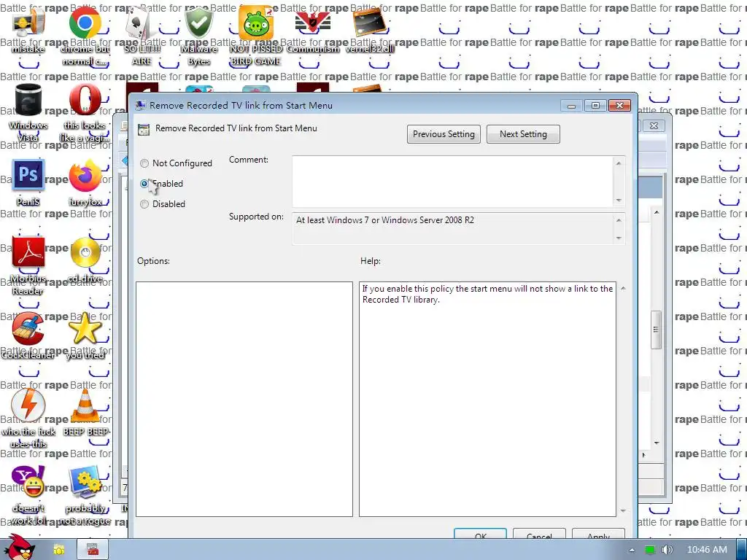Close the background window behind the dialog
This screenshot has height=560, width=747.
pos(654,125)
